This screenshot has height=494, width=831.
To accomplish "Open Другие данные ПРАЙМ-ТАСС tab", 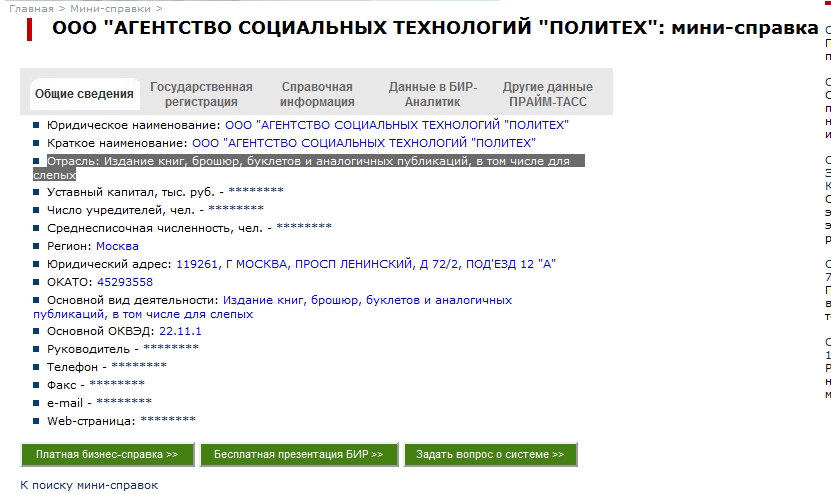I will click(x=548, y=94).
